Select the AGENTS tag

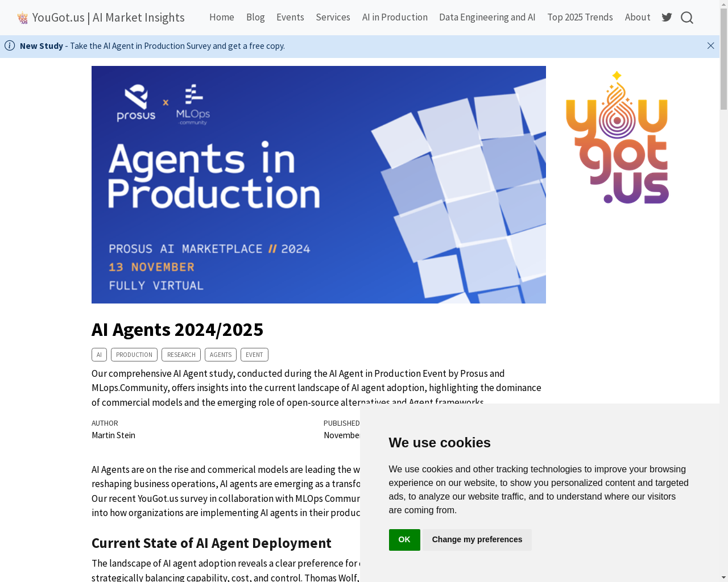tap(221, 355)
